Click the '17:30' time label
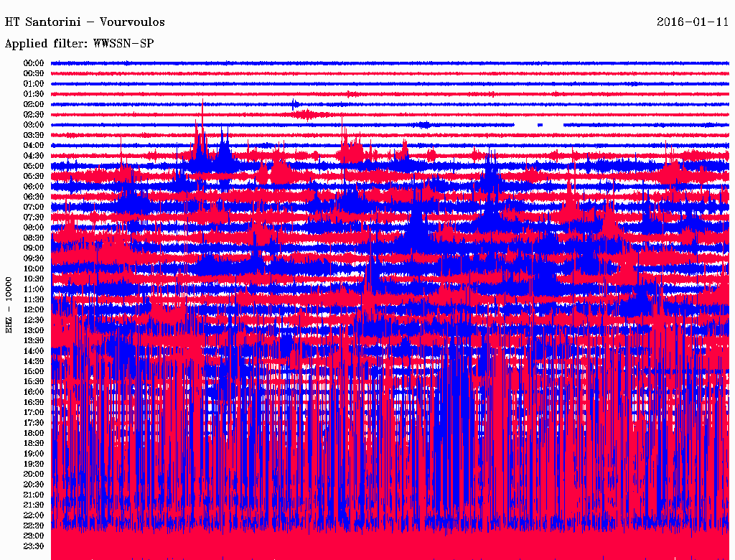The width and height of the screenshot is (735, 560). coord(34,423)
